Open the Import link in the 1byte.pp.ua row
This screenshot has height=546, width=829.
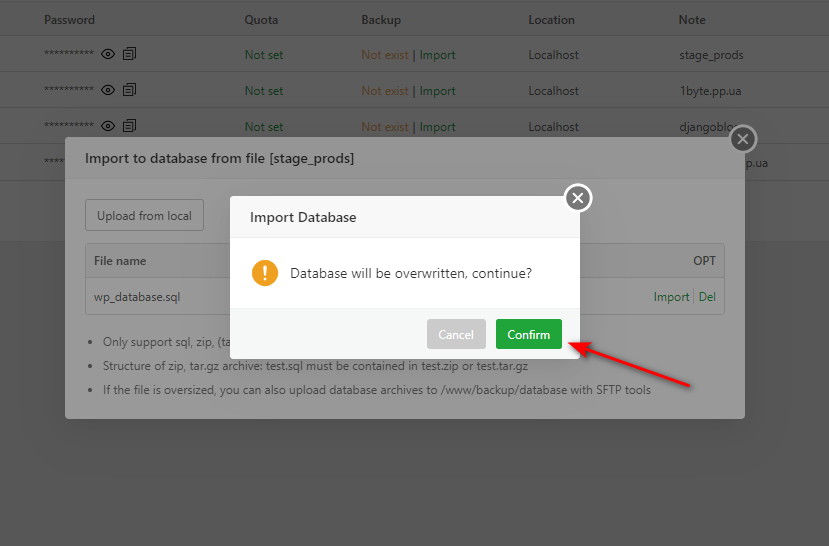[x=438, y=91]
